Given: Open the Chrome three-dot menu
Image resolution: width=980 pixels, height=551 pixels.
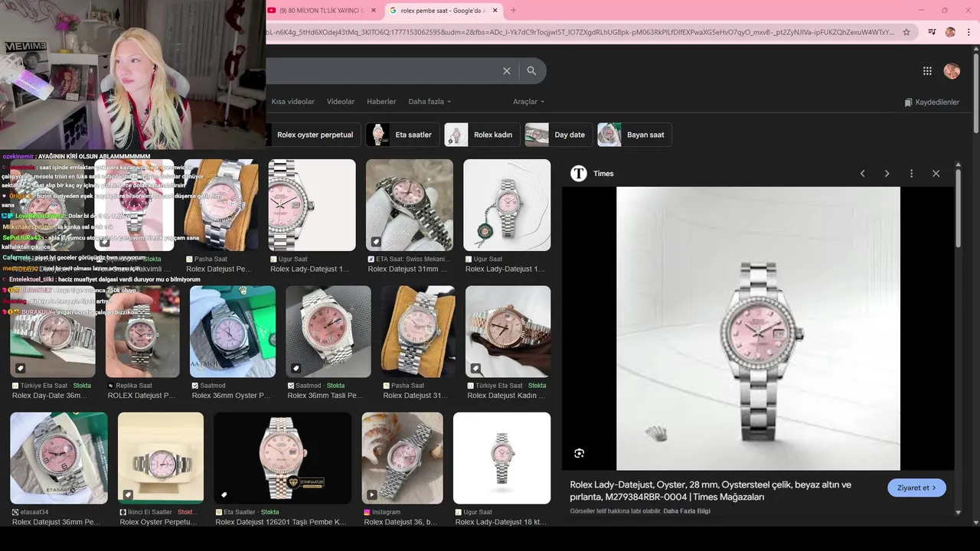Looking at the screenshot, I should pos(968,32).
